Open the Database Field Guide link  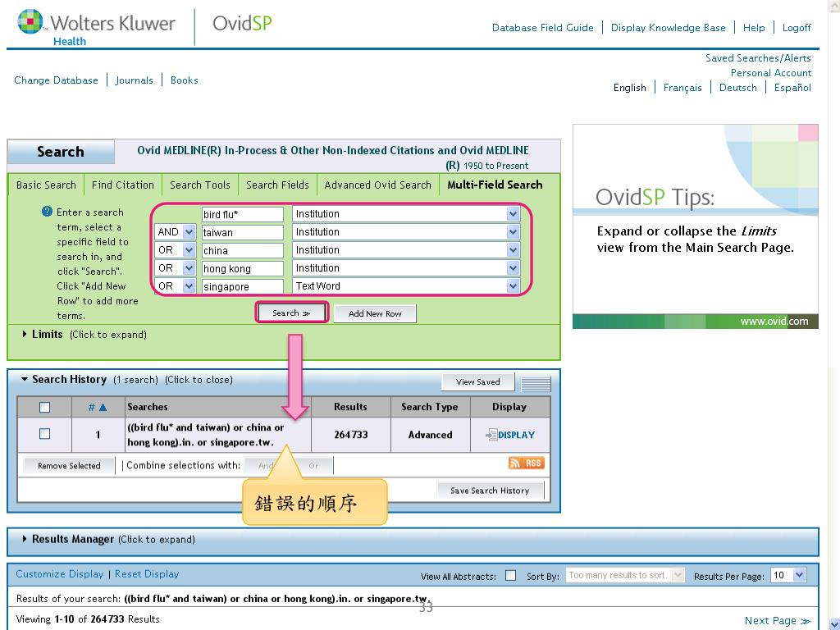[543, 28]
